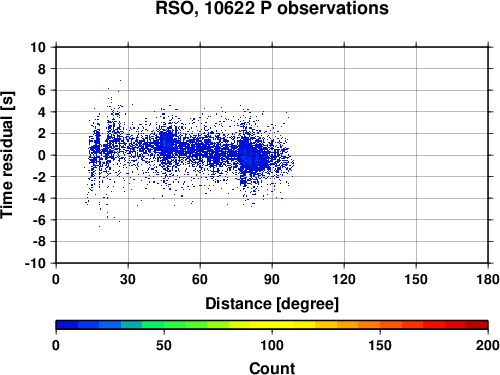Select the x-axis tick label "60"
Screen dimensions: 500x375
[x=200, y=279]
